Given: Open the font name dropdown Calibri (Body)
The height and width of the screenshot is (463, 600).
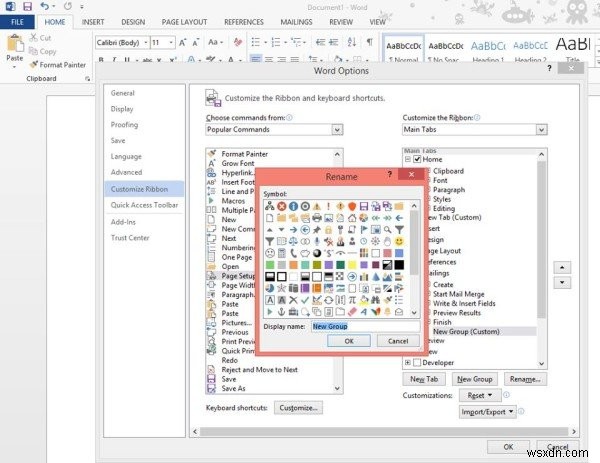Looking at the screenshot, I should coord(146,42).
